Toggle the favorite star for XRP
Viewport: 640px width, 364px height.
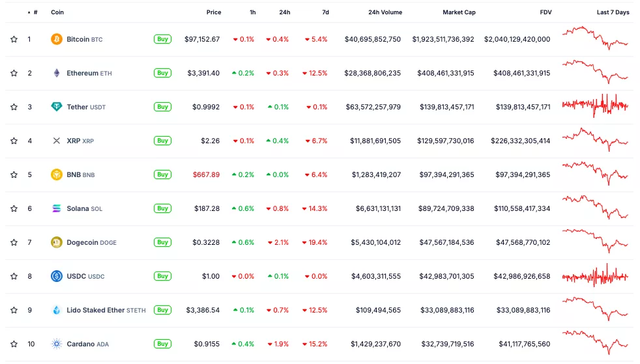pos(14,141)
